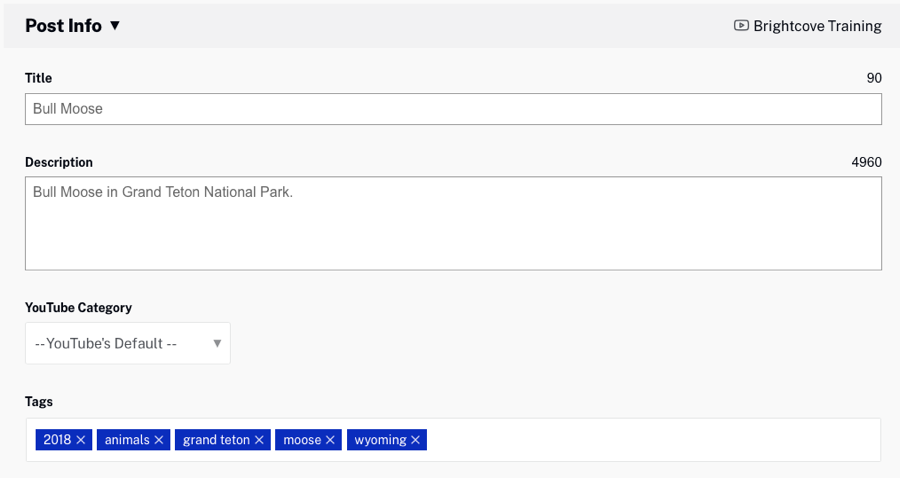Click the Description character counter 4960
The image size is (900, 478).
866,162
